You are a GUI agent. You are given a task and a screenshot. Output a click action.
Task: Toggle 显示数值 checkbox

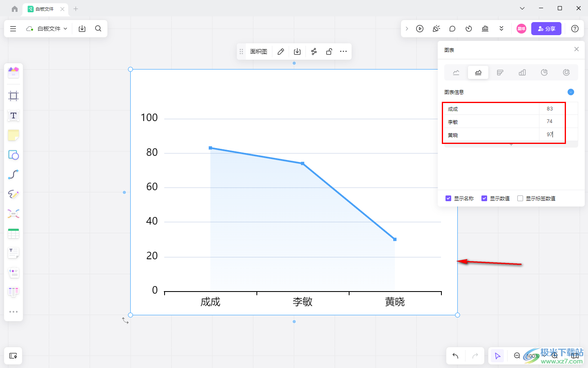click(x=484, y=198)
